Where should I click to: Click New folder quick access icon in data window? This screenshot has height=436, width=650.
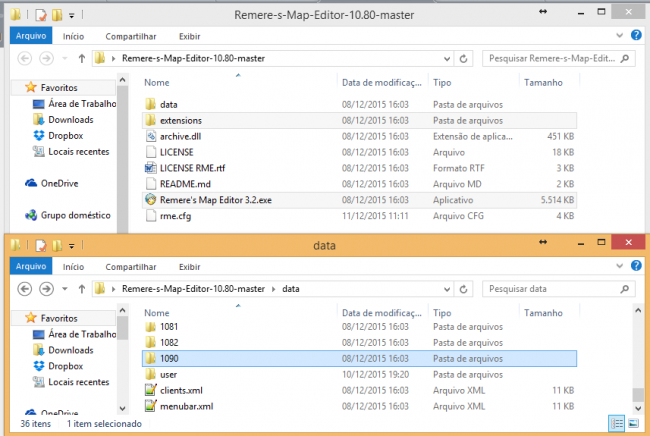pos(57,246)
